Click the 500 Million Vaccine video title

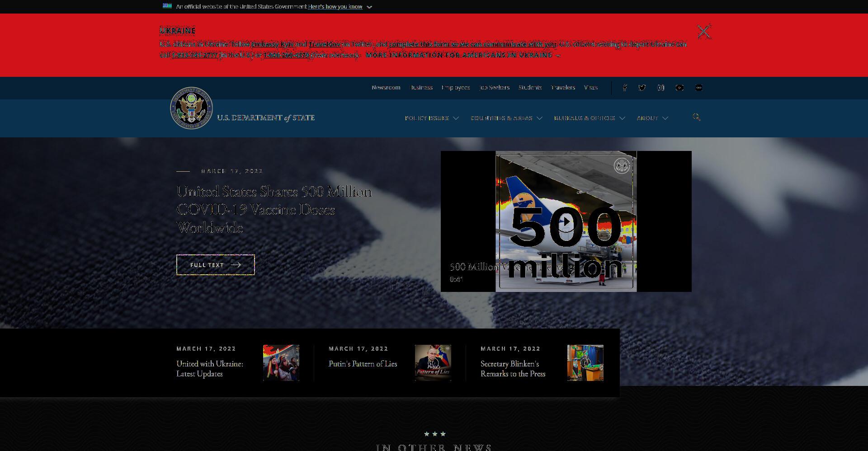[512, 267]
